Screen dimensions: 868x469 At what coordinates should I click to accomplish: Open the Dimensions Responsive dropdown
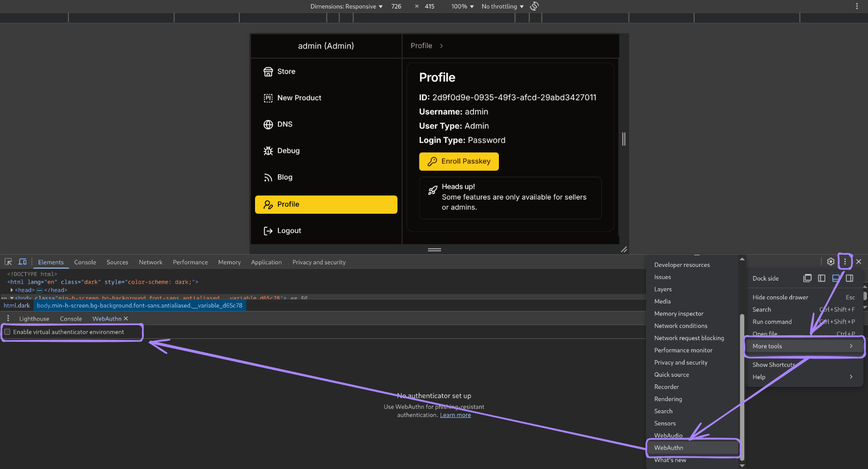point(346,7)
